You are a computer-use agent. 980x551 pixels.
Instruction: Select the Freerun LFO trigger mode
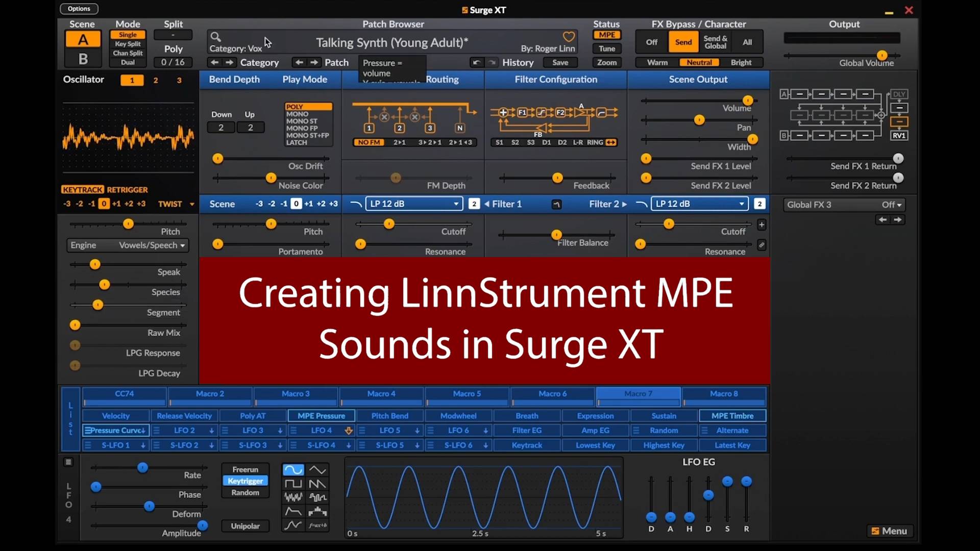pos(245,469)
